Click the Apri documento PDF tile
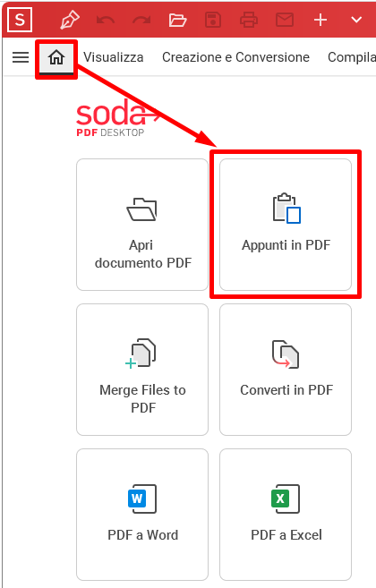 [142, 225]
